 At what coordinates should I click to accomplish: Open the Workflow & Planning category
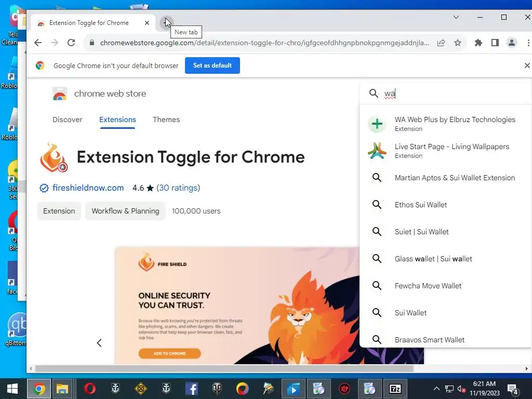click(x=125, y=211)
